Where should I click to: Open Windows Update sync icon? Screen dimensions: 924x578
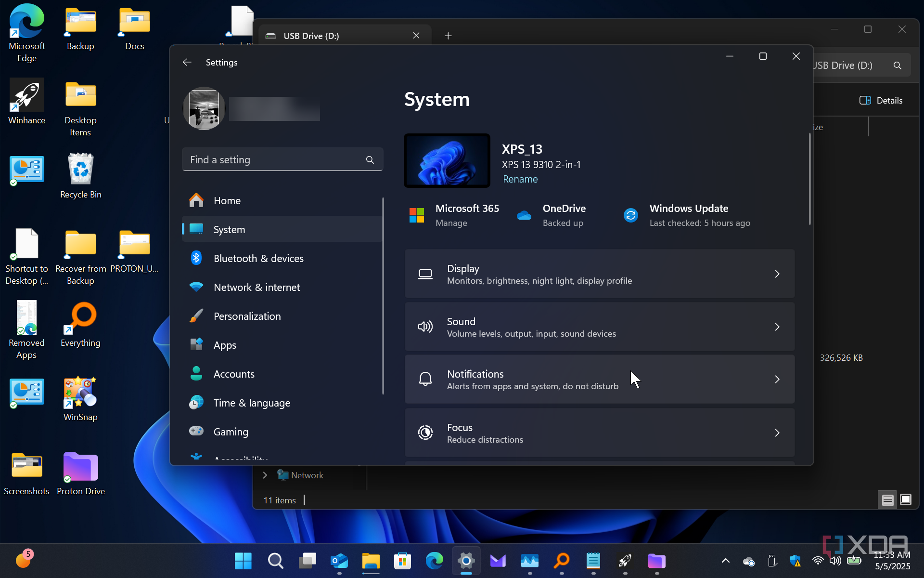[630, 215]
